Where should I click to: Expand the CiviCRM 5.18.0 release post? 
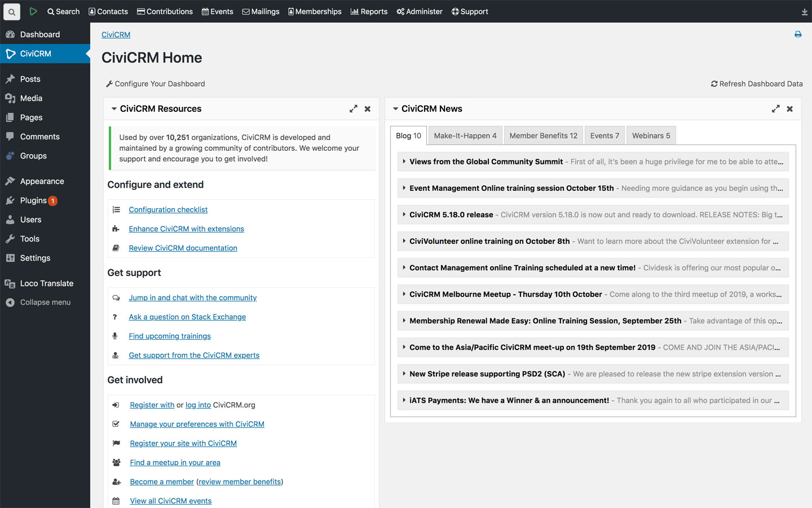(404, 214)
